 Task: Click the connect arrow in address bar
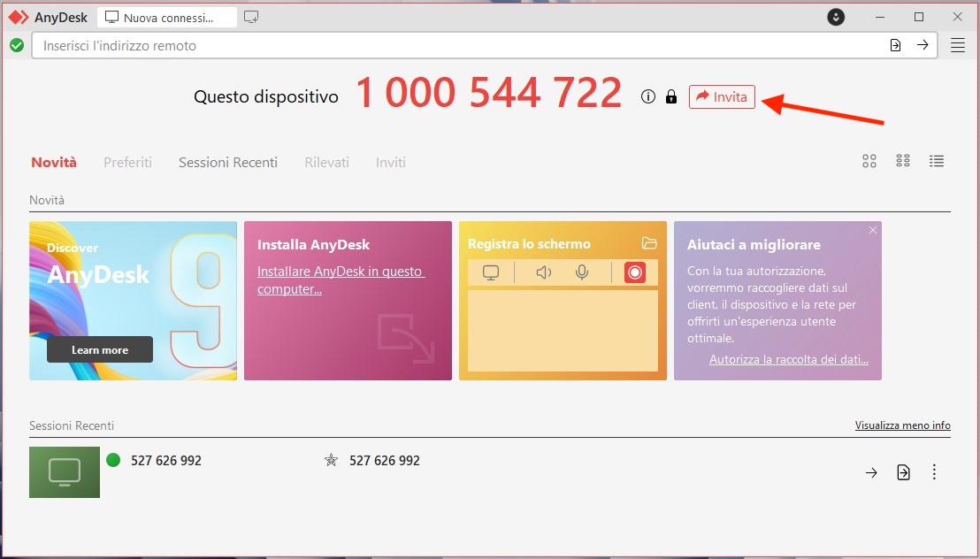(923, 45)
